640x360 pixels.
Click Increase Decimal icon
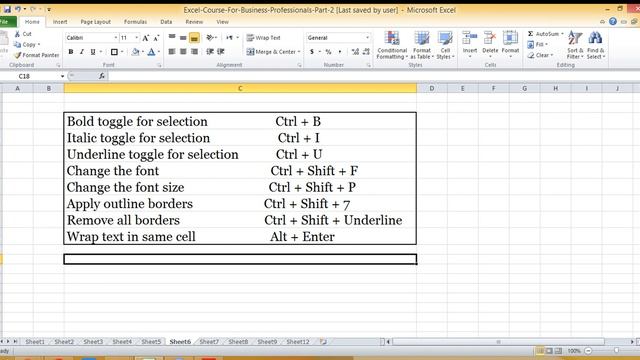(355, 52)
